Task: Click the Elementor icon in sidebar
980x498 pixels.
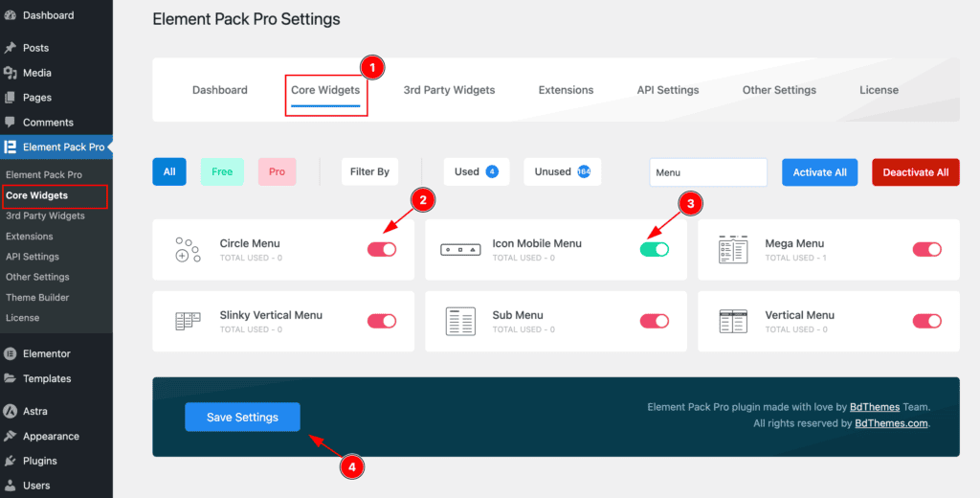Action: (10, 354)
